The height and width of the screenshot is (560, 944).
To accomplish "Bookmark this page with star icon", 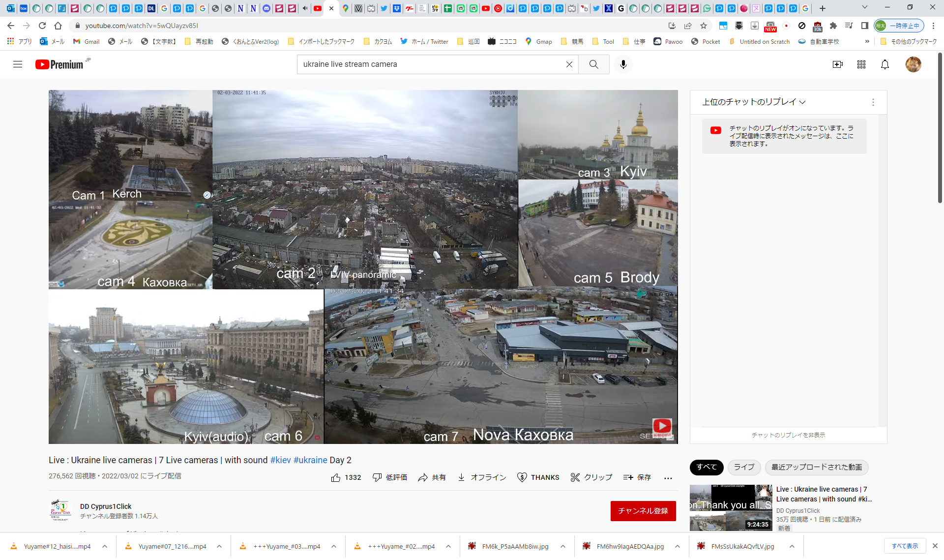I will click(x=704, y=26).
